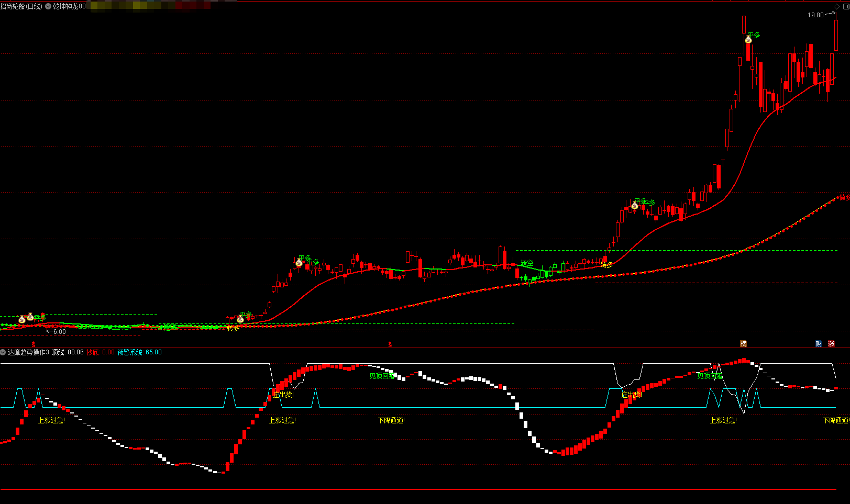
Task: Click the 招商轮船 (日线) stock title
Action: point(21,6)
